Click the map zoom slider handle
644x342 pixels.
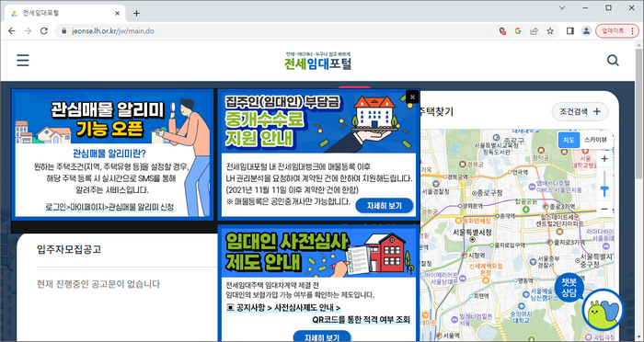(x=604, y=190)
